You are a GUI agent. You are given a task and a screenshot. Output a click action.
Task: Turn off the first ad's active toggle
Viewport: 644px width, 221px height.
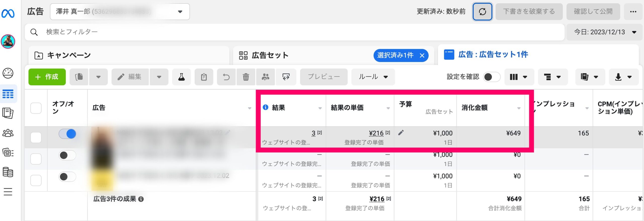click(x=67, y=134)
